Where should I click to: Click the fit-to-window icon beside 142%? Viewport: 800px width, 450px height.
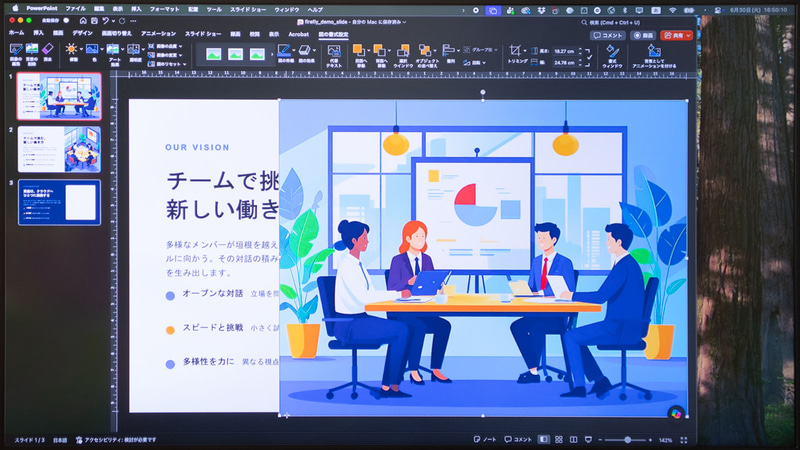684,440
